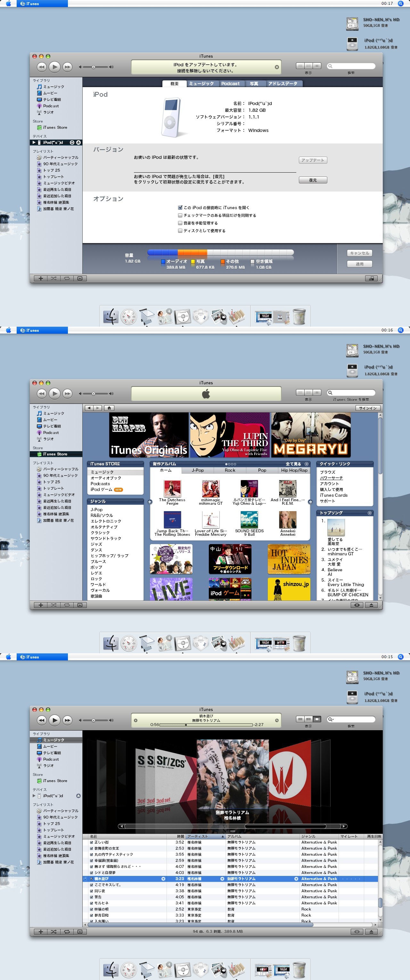Show next 新作アルバム page arrow
This screenshot has width=410, height=980.
310,502
